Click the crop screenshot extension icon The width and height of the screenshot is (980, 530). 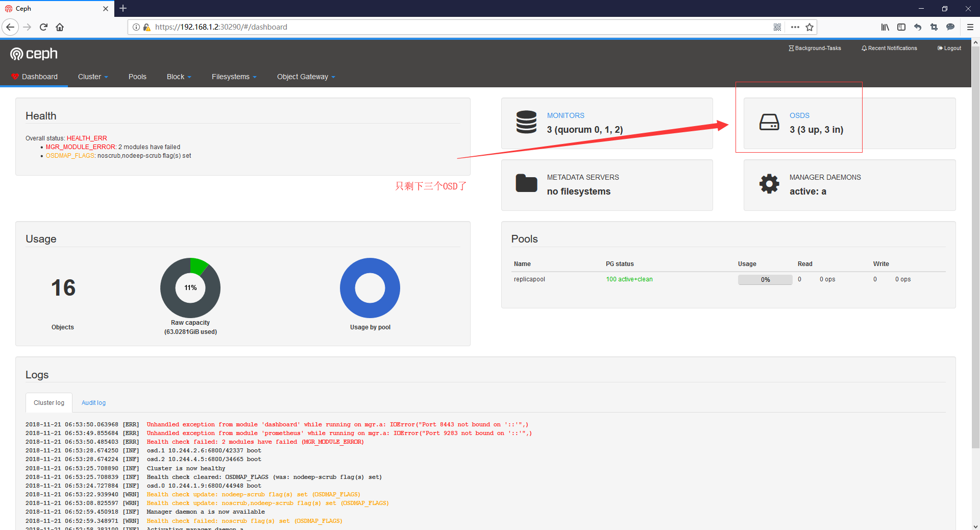pos(934,27)
